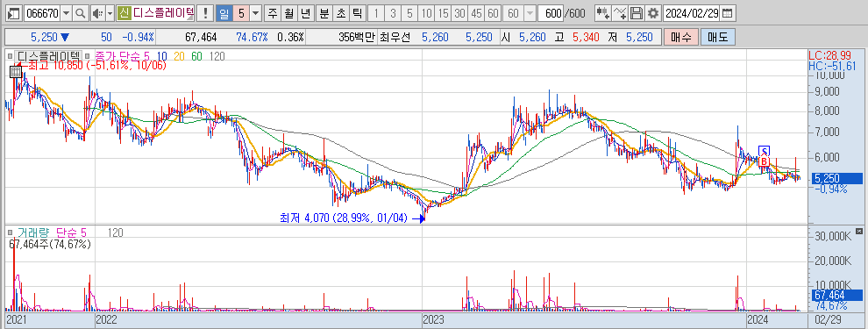
Task: Expand the speaker options dropdown arrow
Action: (110, 13)
